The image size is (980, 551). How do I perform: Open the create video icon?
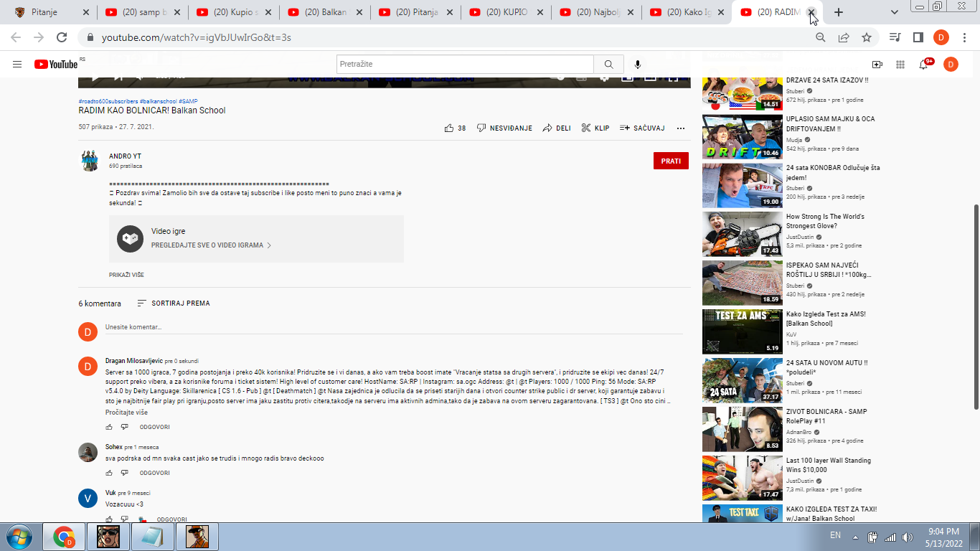click(877, 65)
